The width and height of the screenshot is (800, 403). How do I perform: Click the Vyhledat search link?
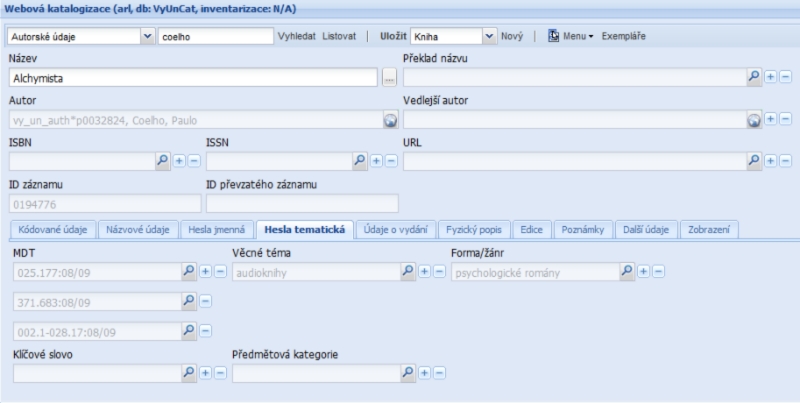click(296, 36)
